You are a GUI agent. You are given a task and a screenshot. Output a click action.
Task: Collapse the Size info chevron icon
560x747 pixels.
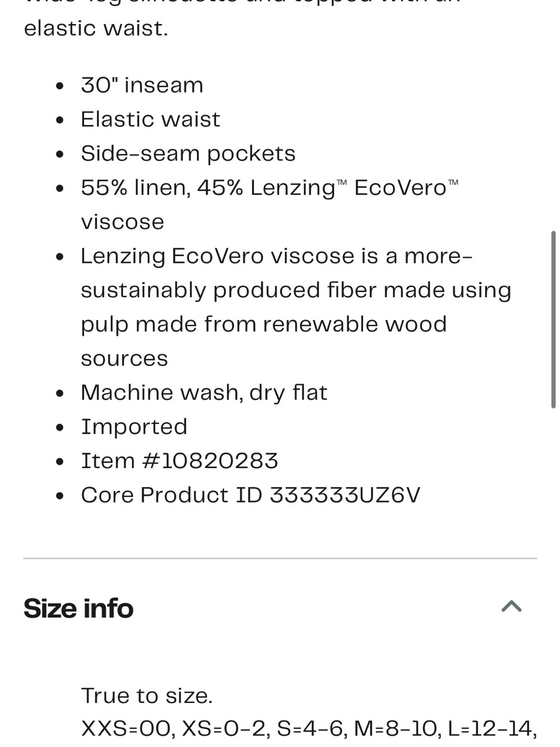(511, 606)
